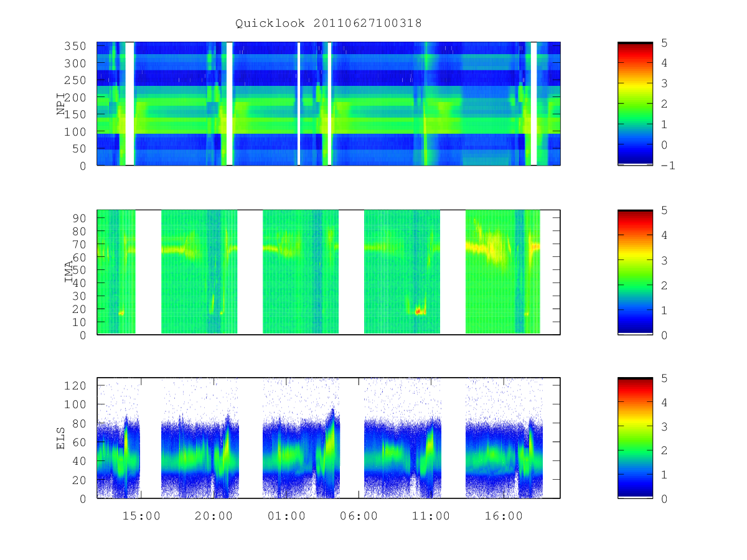This screenshot has height=560, width=747.
Task: Click the NPI panel color bar
Action: [x=635, y=103]
